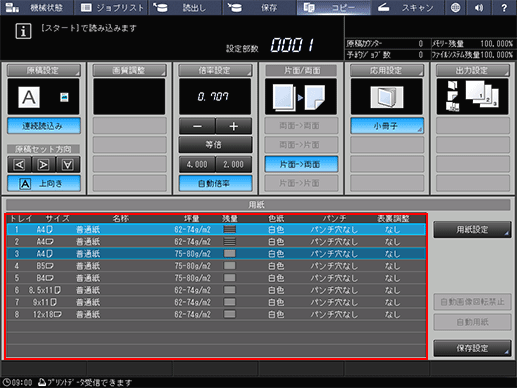Select upside-down original set direction icon
Image resolution: width=517 pixels, height=388 pixels.
coord(68,164)
